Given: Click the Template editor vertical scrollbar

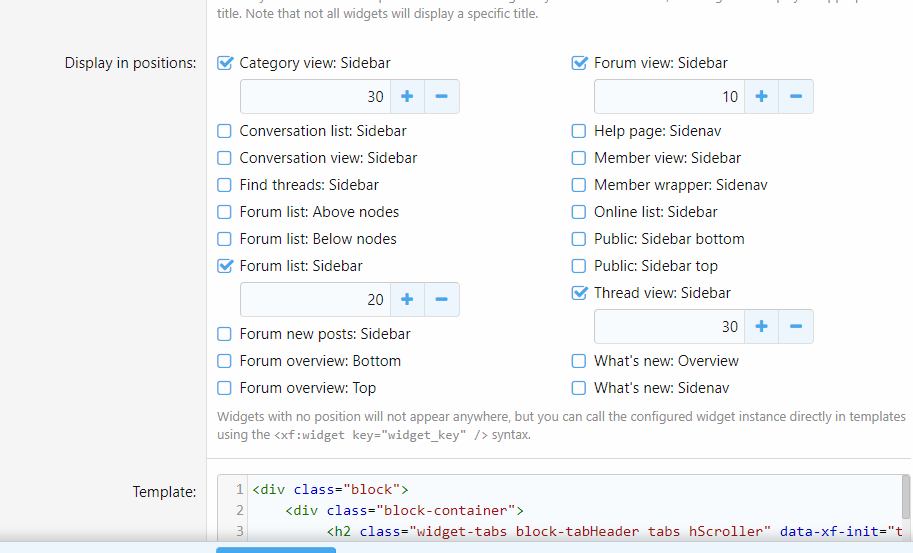Looking at the screenshot, I should pyautogui.click(x=905, y=495).
